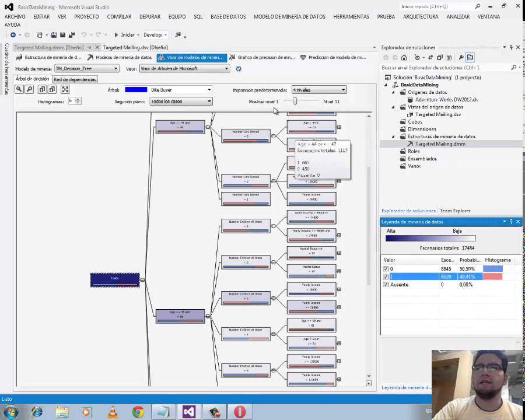Viewport: 525px width, 420px height.
Task: Click the zoom out magnifier in tree viewer
Action: pyautogui.click(x=30, y=89)
